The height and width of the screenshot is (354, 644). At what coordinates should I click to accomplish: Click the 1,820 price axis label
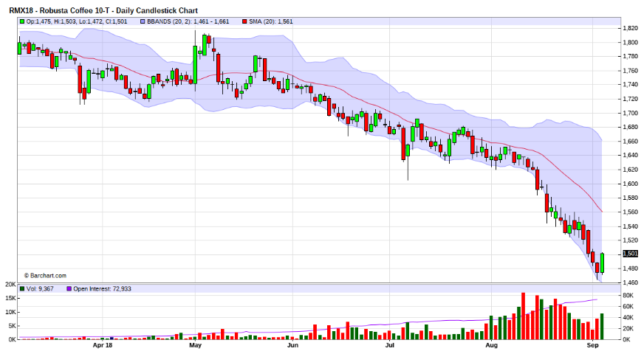coord(631,28)
